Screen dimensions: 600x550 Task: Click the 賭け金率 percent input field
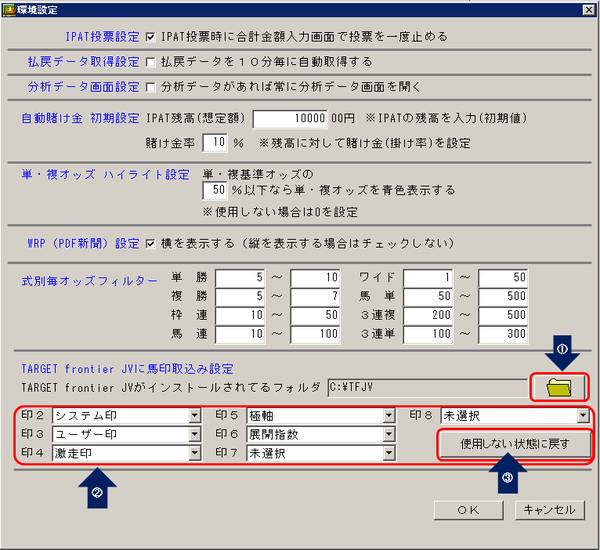coord(215,143)
